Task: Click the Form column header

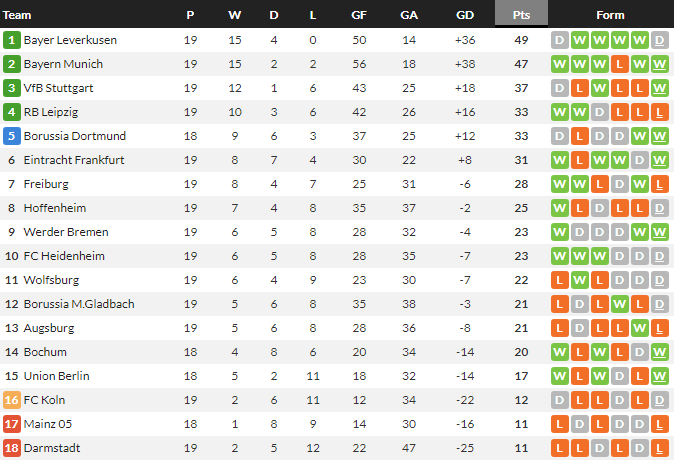Action: [610, 15]
